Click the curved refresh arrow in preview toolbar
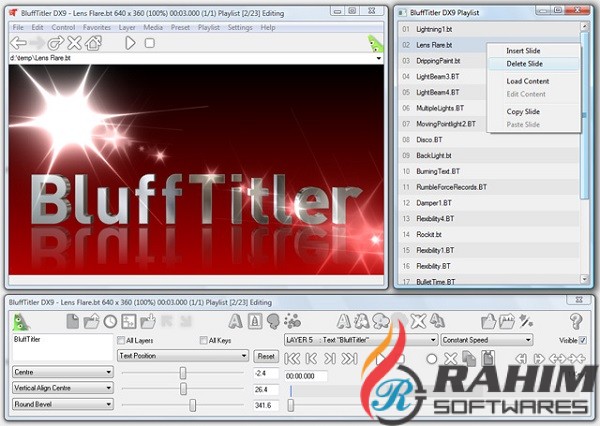 55,43
